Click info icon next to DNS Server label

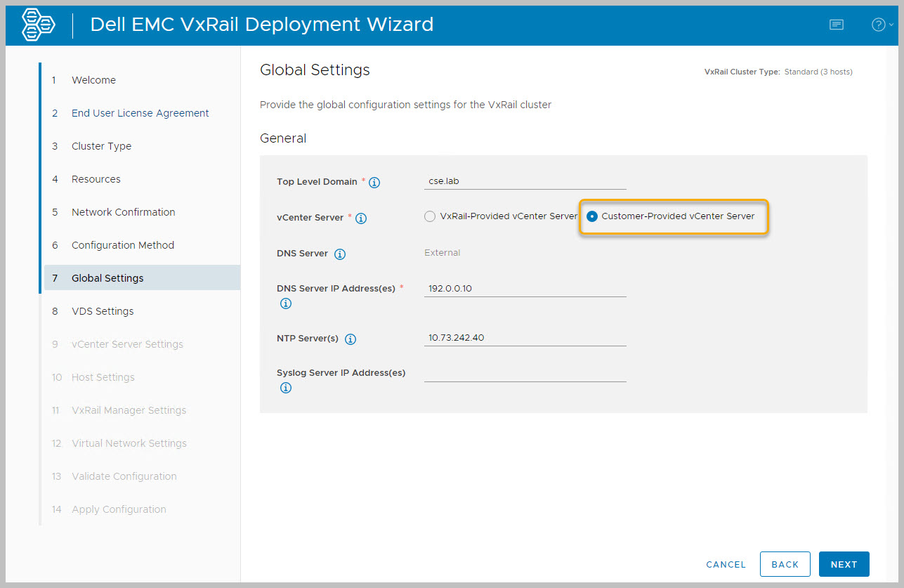pyautogui.click(x=340, y=254)
